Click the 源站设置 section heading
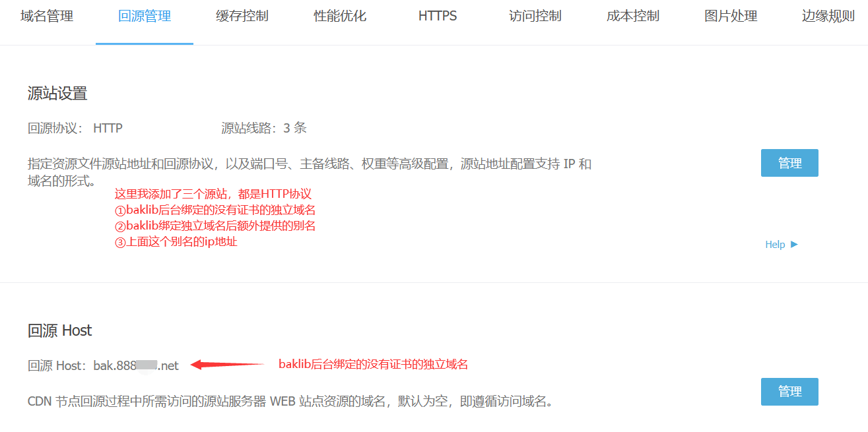The width and height of the screenshot is (868, 432). tap(57, 94)
